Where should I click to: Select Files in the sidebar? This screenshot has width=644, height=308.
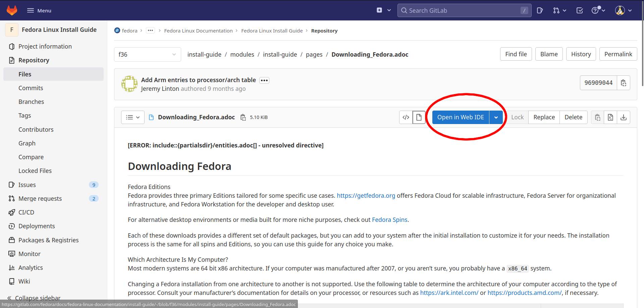[x=54, y=74]
